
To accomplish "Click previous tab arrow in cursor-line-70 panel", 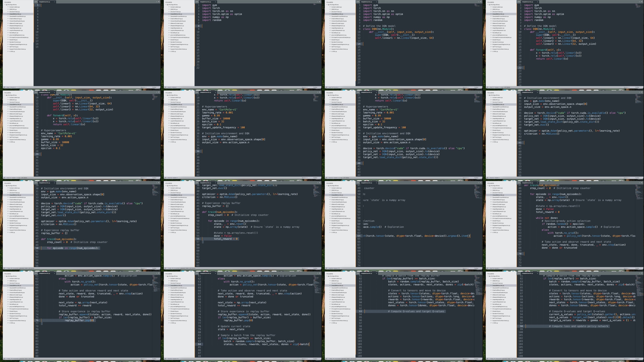I will 518,183.
